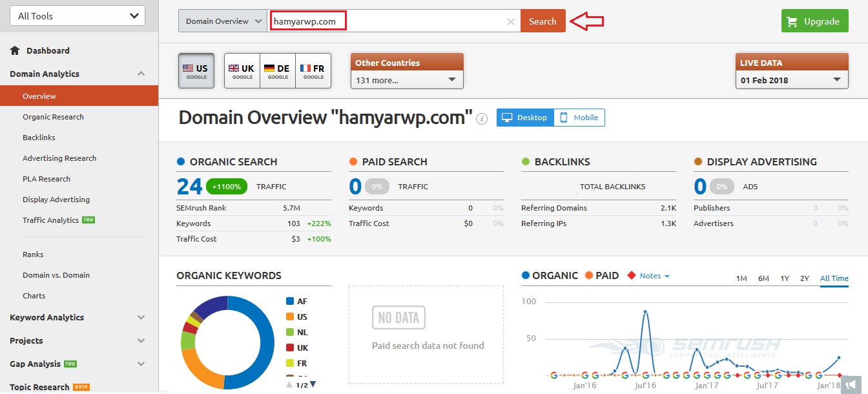Open the All Tools dropdown
This screenshot has width=868, height=394.
tap(77, 16)
